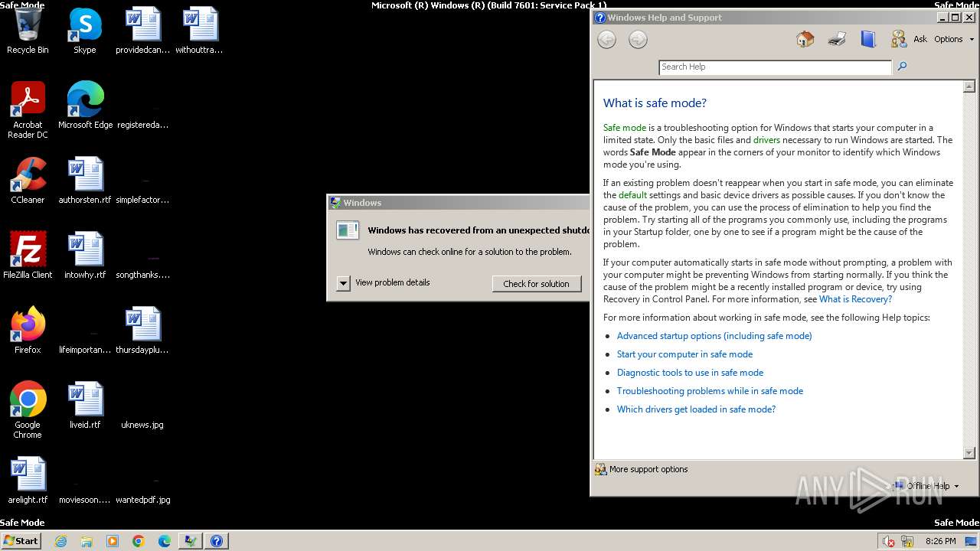Click the Search Help magnifier icon
The width and height of the screenshot is (980, 551).
[902, 67]
